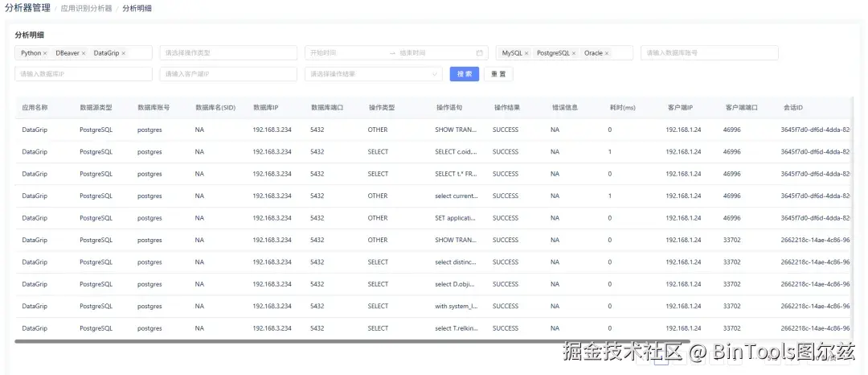This screenshot has width=868, height=375.
Task: Click session ID in 'with system_l...' row
Action: 815,307
